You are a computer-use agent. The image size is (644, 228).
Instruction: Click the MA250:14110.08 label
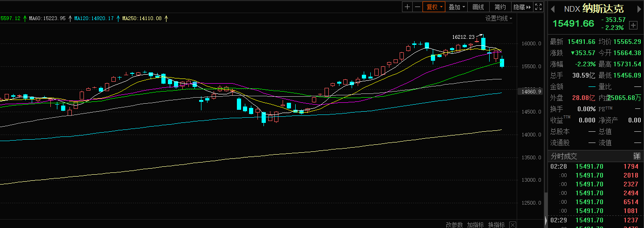tap(142, 18)
